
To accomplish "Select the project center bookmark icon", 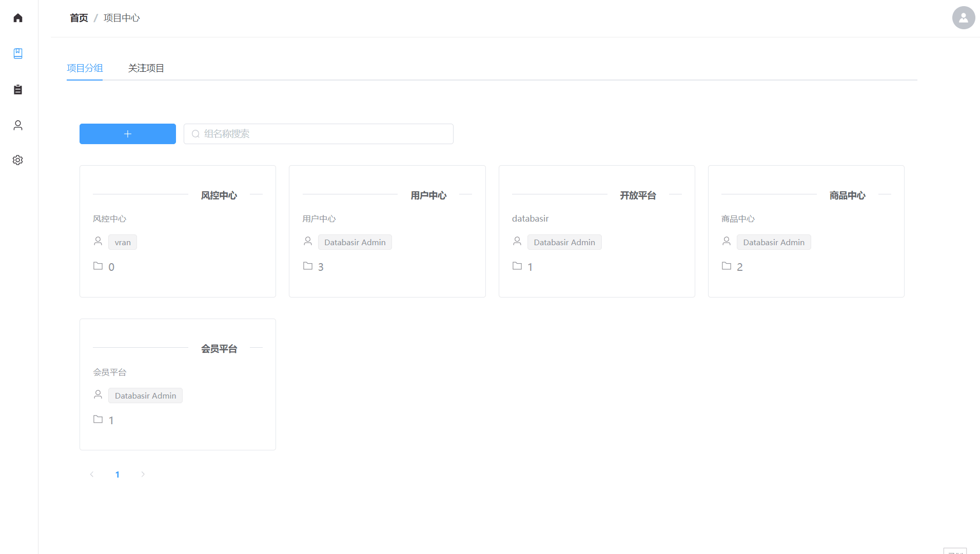I will (18, 53).
